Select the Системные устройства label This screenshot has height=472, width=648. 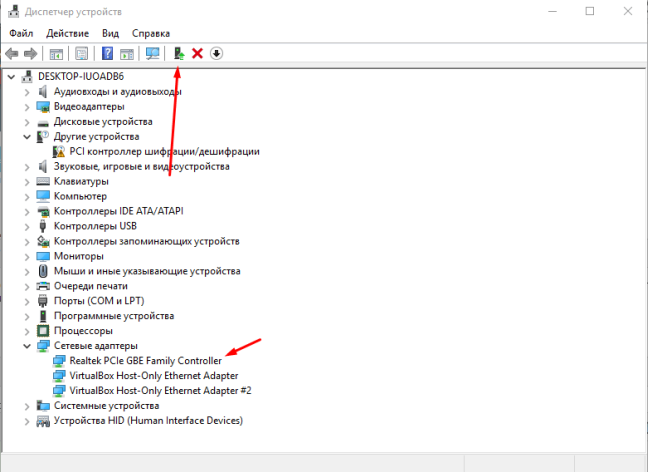pyautogui.click(x=106, y=406)
